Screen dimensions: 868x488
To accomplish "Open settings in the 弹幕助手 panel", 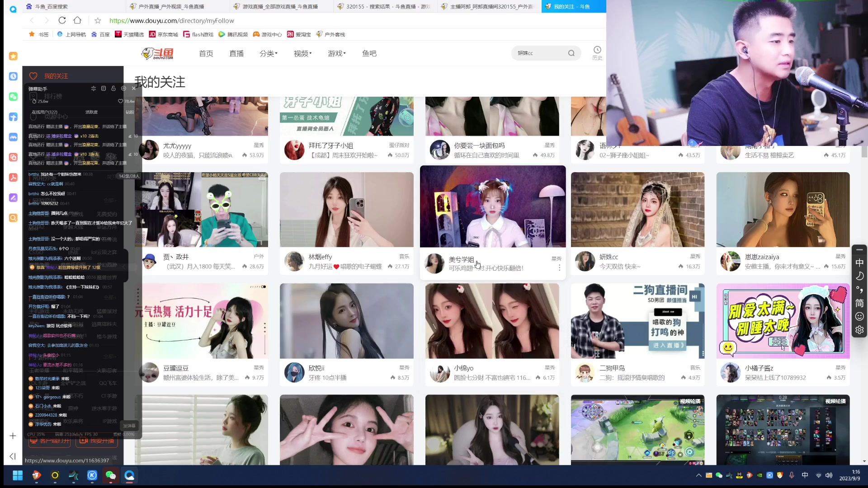I will [123, 89].
